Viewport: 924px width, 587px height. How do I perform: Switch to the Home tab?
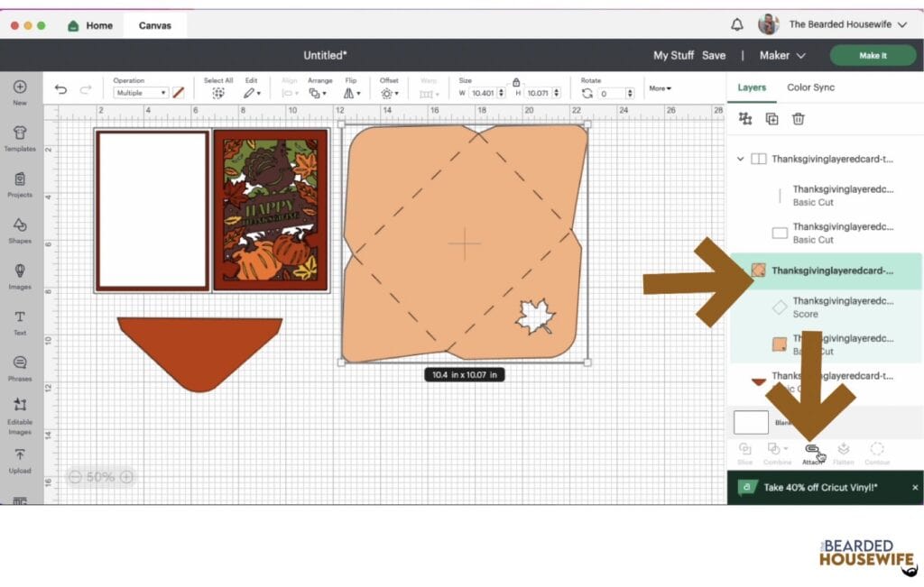(90, 25)
